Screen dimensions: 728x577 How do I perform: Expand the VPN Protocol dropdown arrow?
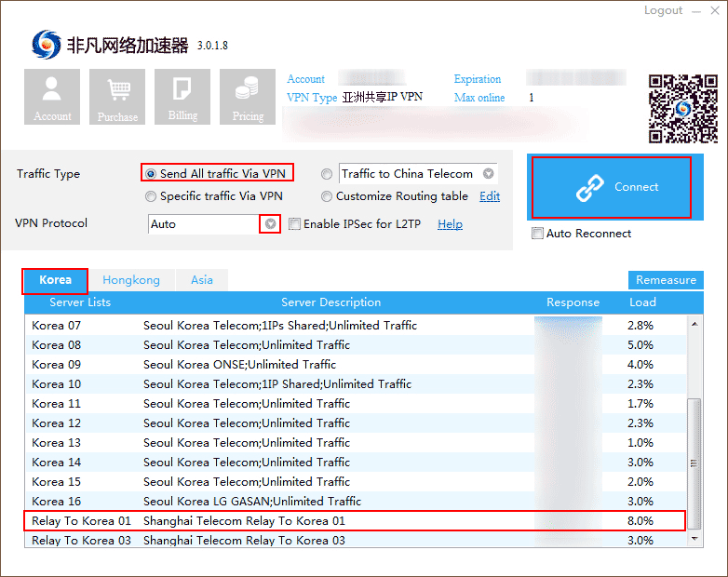coord(270,224)
